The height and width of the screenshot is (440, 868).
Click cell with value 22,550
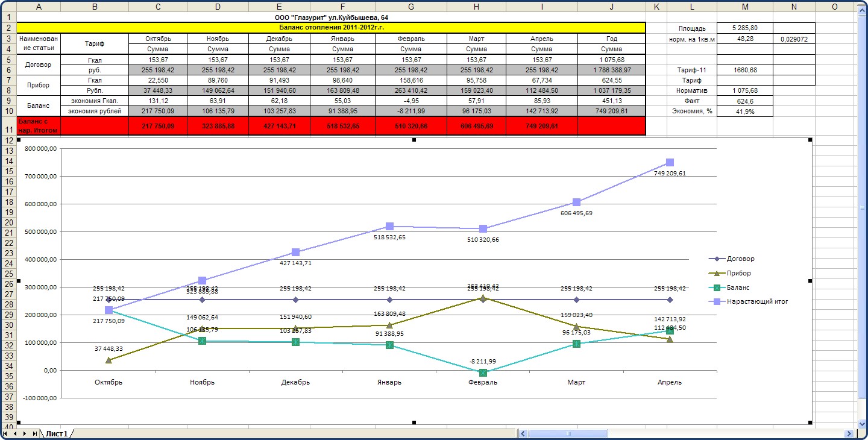pos(158,80)
